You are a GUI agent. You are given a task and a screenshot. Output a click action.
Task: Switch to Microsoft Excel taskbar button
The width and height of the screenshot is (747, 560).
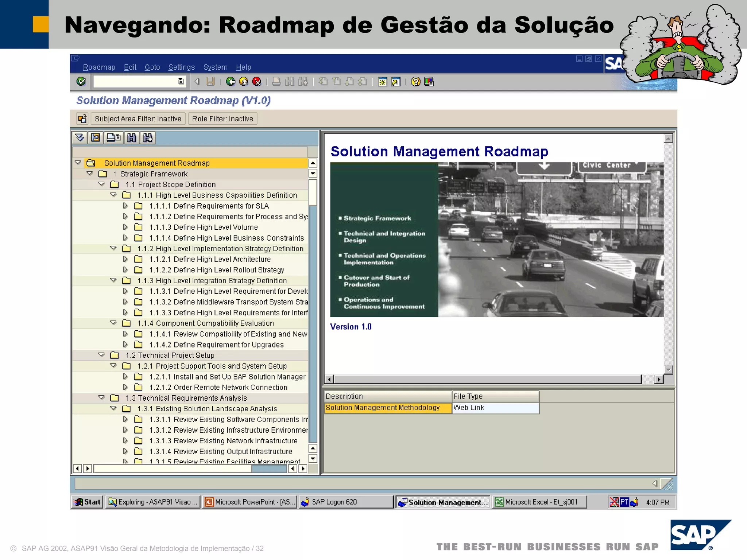[539, 502]
